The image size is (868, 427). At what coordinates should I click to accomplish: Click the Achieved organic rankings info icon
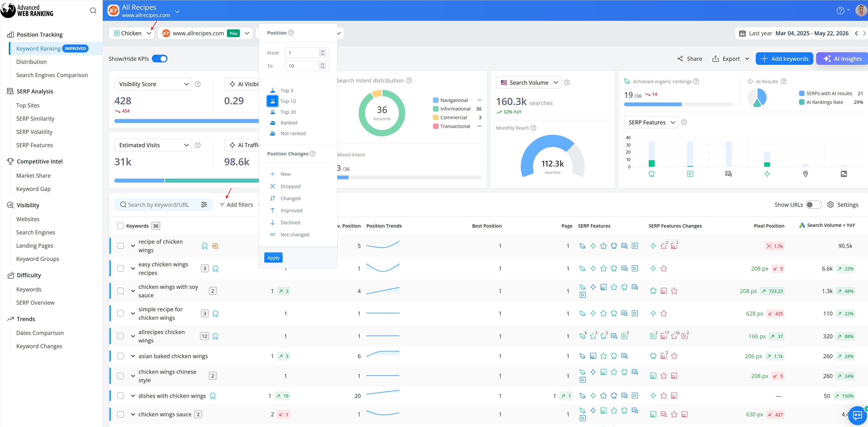696,81
